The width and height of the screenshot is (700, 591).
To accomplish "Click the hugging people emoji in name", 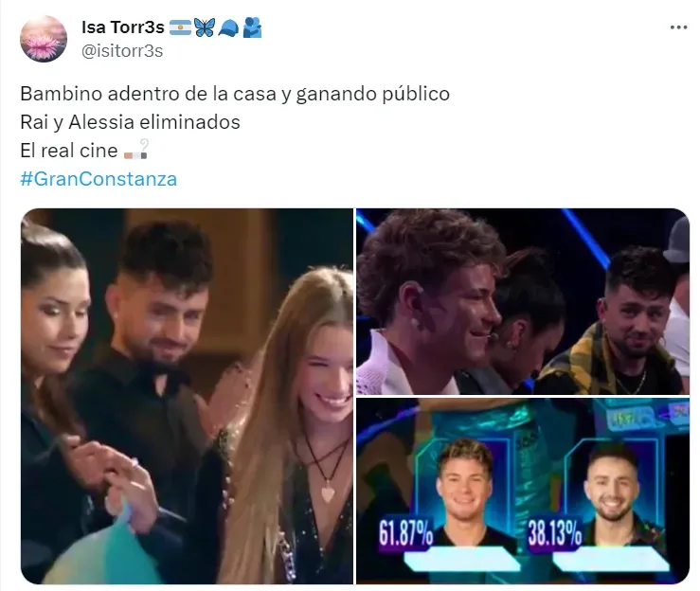I will click(252, 27).
